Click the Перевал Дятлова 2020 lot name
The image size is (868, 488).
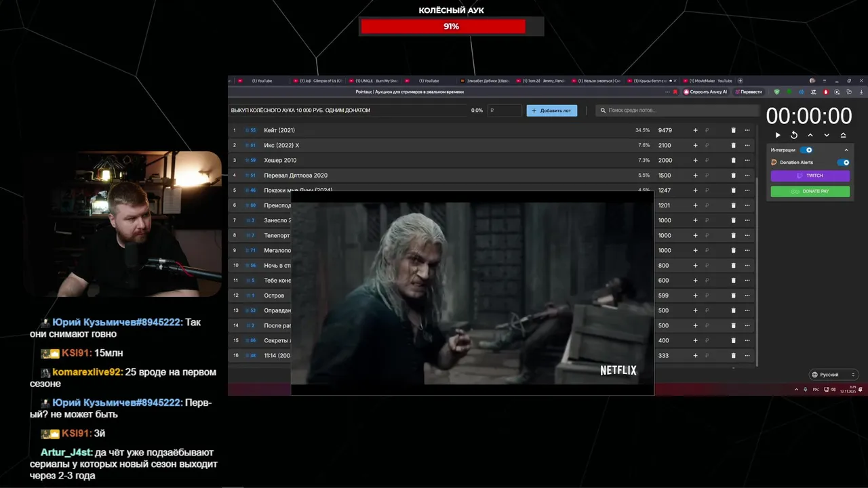coord(296,176)
